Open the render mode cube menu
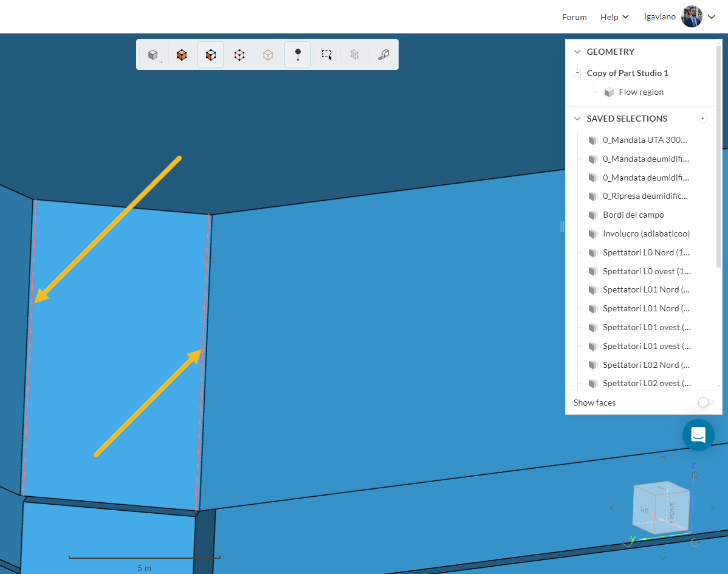 coord(153,55)
